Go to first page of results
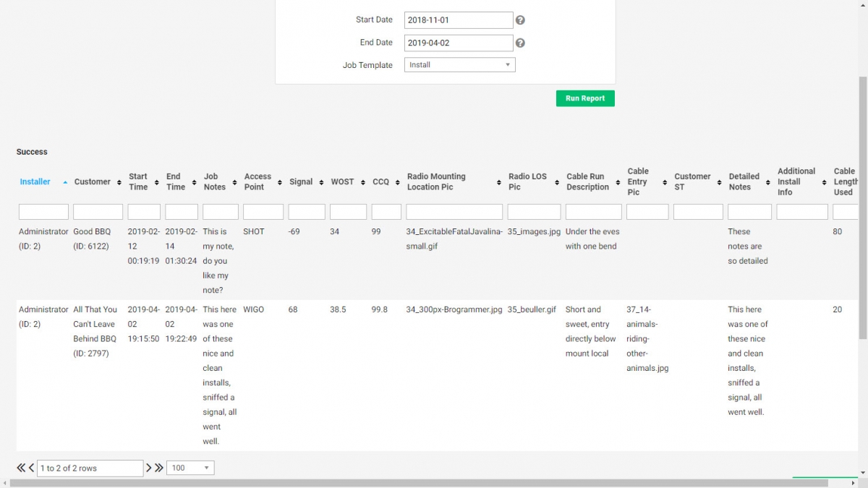868x488 pixels. (21, 468)
